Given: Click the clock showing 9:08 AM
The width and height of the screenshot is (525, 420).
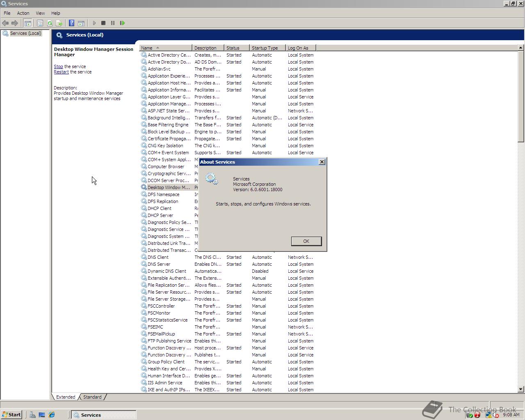Looking at the screenshot, I should tap(511, 415).
